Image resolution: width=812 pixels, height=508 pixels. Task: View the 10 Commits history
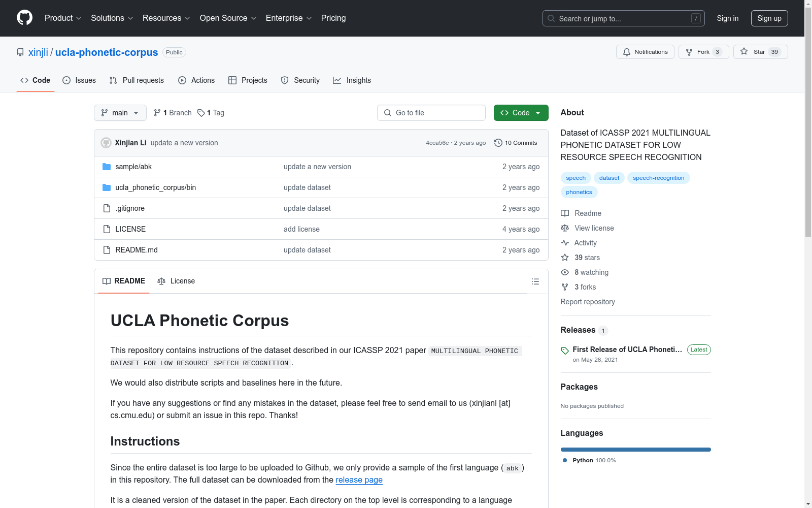tap(516, 143)
